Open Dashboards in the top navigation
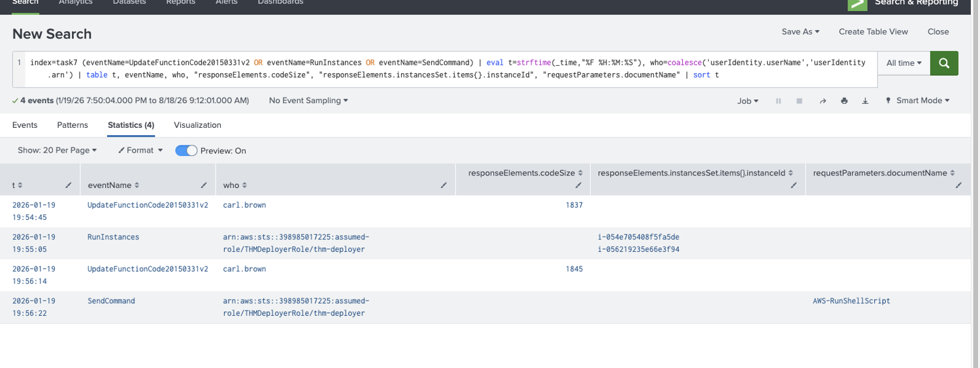 280,3
